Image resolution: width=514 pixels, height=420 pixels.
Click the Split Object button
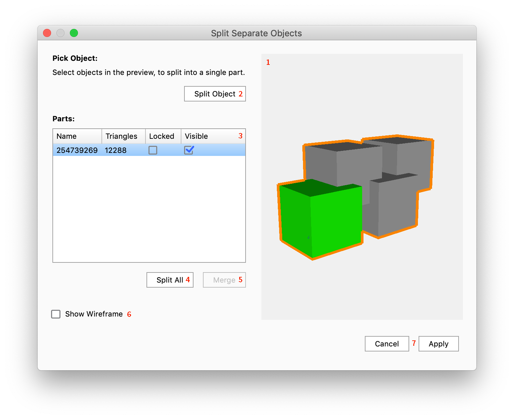coord(215,94)
